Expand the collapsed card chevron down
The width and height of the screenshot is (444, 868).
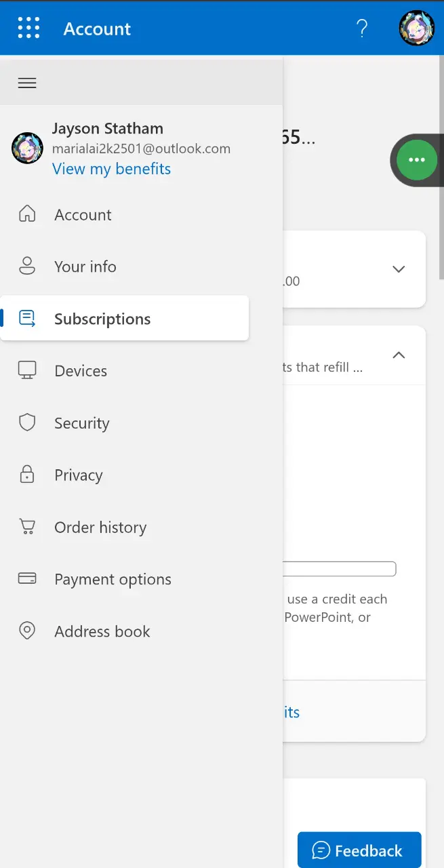tap(399, 269)
